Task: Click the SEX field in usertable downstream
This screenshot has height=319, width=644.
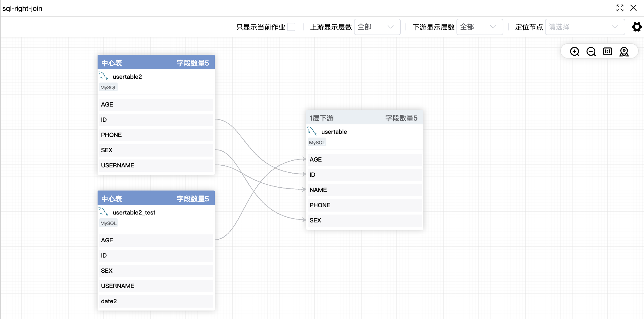Action: [x=364, y=220]
